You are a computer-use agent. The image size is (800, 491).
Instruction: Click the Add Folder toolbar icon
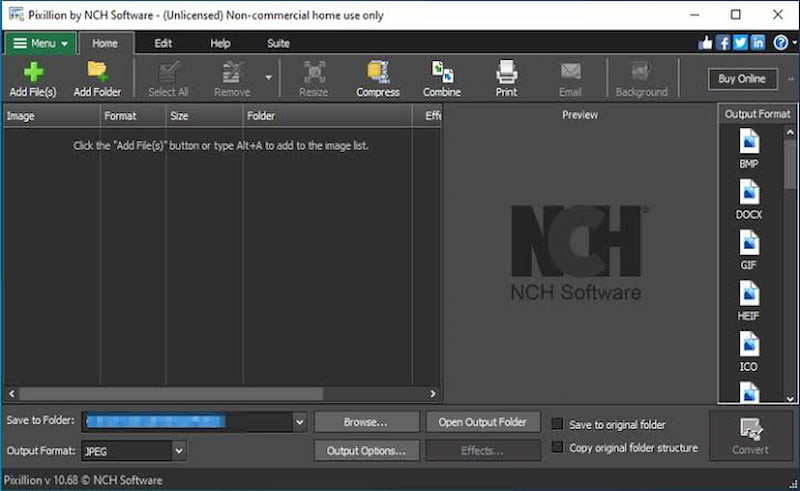[x=97, y=79]
